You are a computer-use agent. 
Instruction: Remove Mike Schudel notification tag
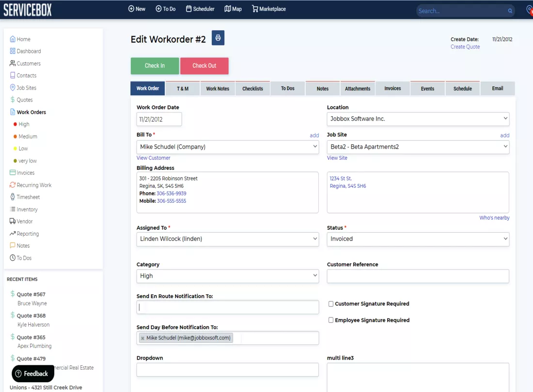pyautogui.click(x=143, y=338)
